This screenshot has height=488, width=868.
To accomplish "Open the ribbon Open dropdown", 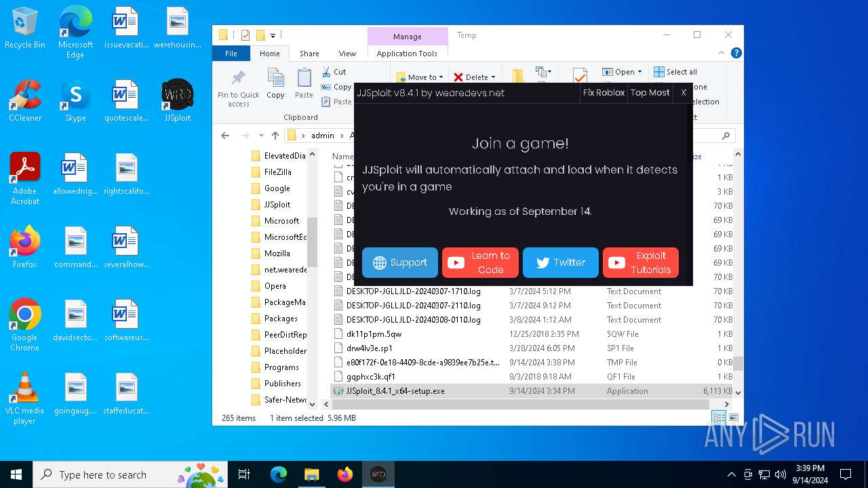I will 622,72.
